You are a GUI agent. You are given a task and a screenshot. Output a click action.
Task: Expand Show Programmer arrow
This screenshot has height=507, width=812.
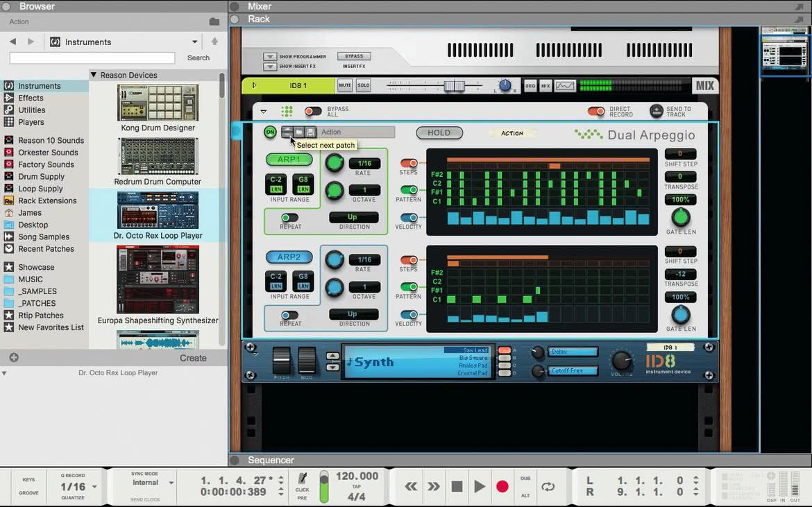pos(269,56)
